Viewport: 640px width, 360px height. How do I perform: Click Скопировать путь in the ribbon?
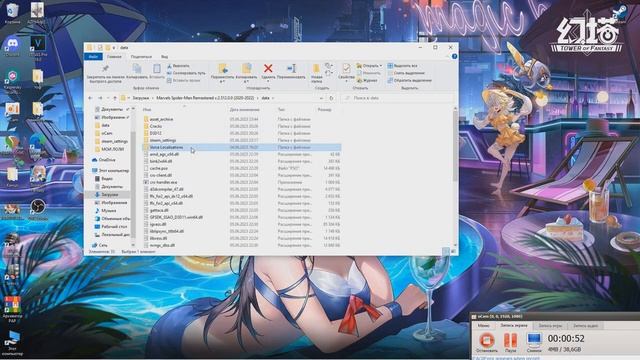coord(186,73)
